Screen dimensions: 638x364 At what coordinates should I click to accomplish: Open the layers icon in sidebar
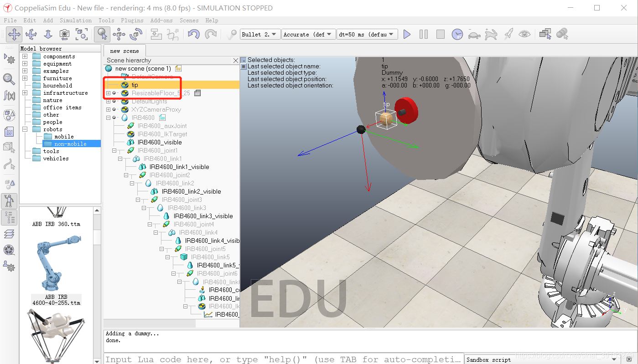(x=9, y=234)
